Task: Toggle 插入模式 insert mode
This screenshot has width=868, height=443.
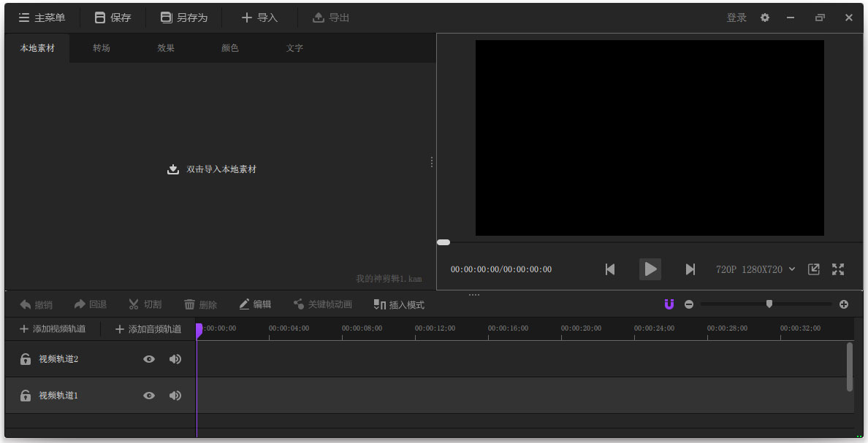Action: (398, 304)
